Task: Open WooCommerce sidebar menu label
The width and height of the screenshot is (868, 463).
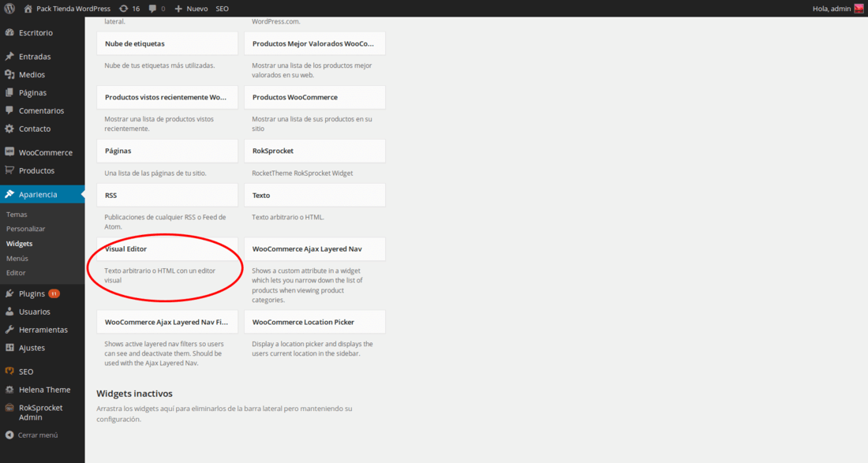Action: 46,152
